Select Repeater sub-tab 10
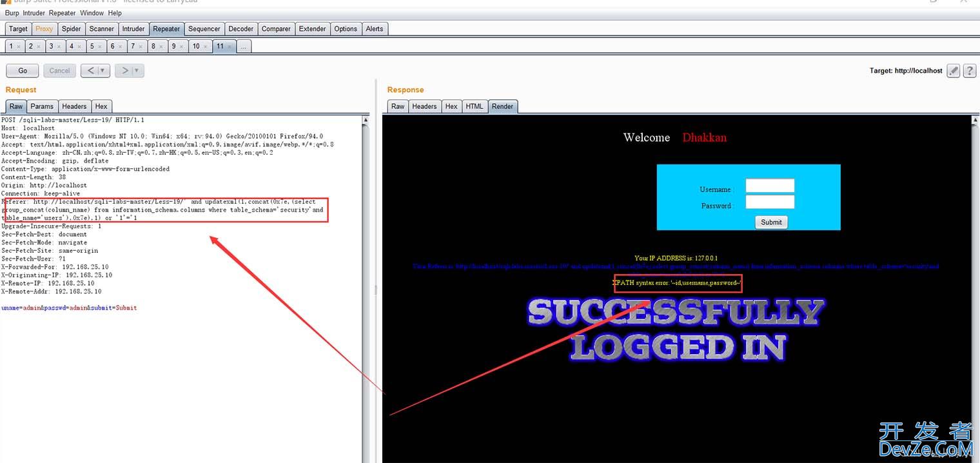This screenshot has height=463, width=980. [x=199, y=46]
